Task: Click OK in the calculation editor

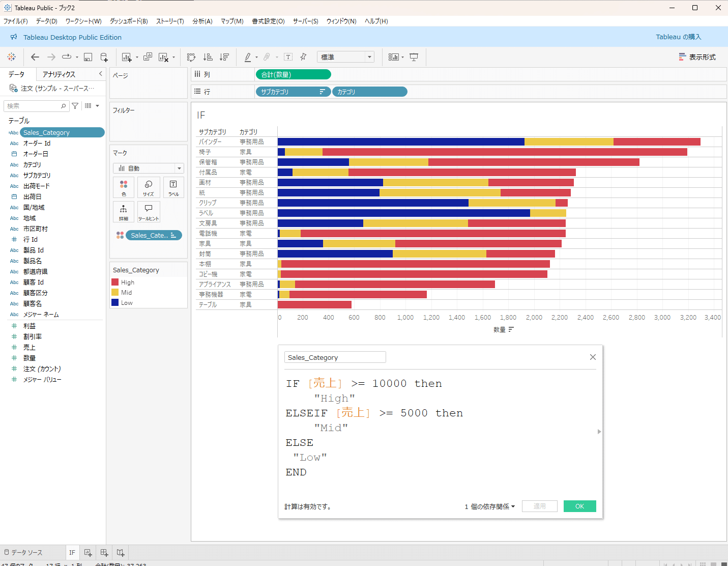Action: tap(580, 506)
